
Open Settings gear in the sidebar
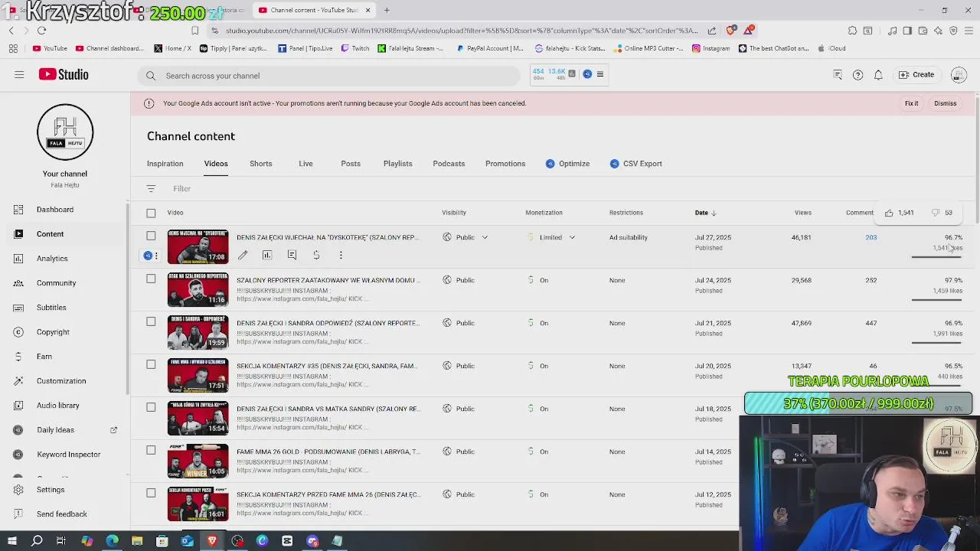pyautogui.click(x=19, y=490)
